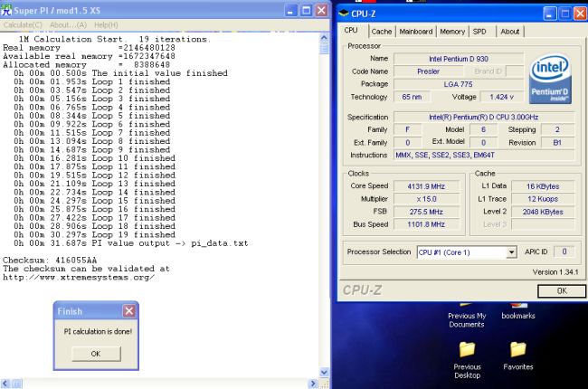Click the Specification field text
The width and height of the screenshot is (588, 389).
pyautogui.click(x=484, y=117)
